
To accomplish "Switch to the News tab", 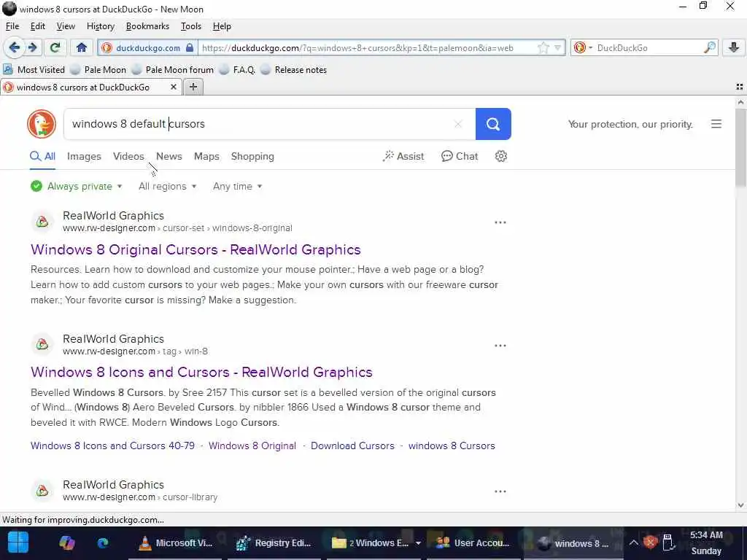I will [169, 156].
